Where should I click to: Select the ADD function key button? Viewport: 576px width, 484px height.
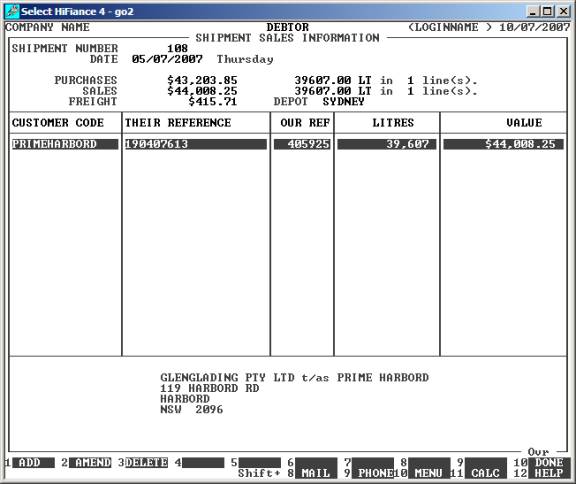[x=33, y=463]
